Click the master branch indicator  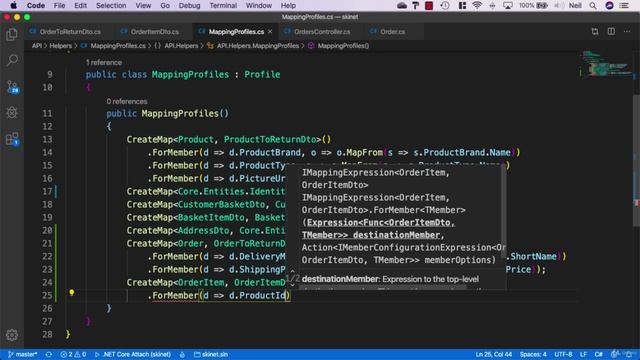[22, 354]
